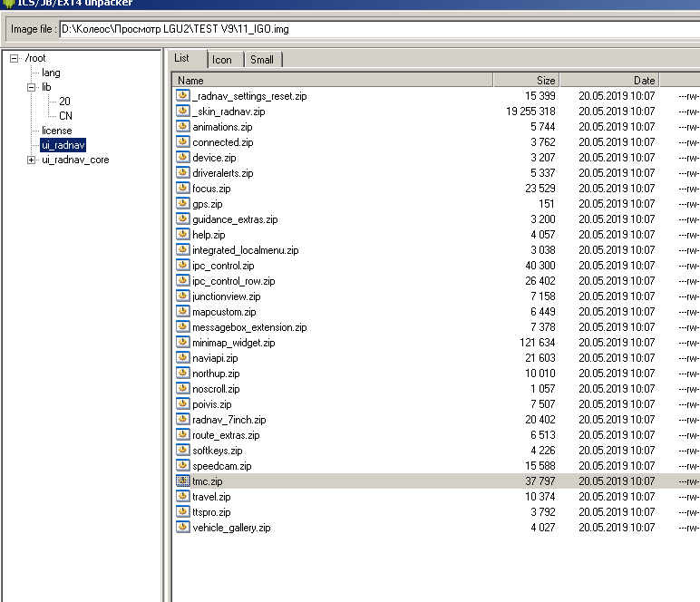700x602 pixels.
Task: Expand the ui_radnav_core folder node
Action: [x=31, y=160]
